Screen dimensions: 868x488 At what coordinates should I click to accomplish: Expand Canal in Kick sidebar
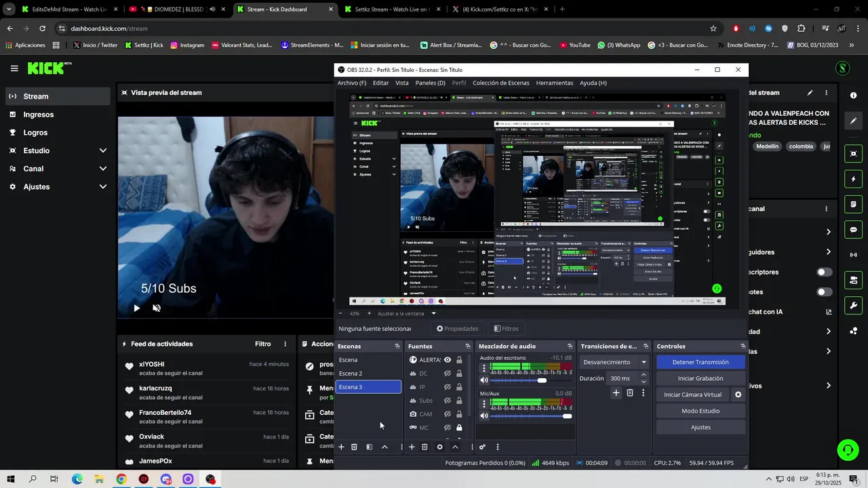pos(103,169)
